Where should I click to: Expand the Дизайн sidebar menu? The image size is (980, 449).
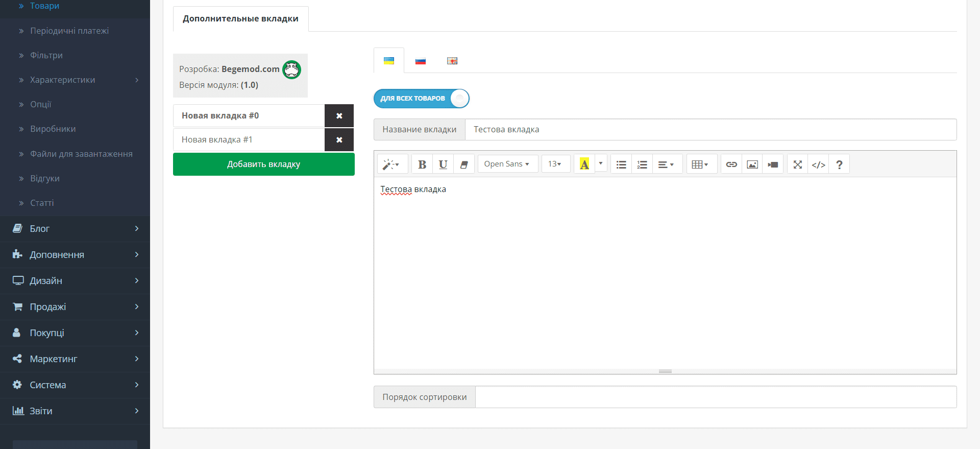pos(75,281)
